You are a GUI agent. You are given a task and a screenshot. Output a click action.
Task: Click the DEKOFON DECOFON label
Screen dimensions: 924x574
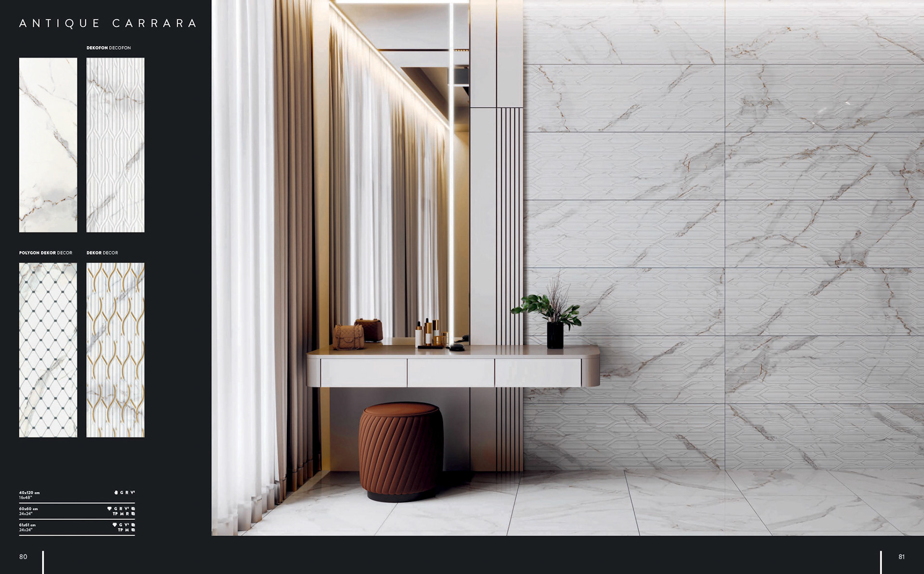click(x=108, y=48)
